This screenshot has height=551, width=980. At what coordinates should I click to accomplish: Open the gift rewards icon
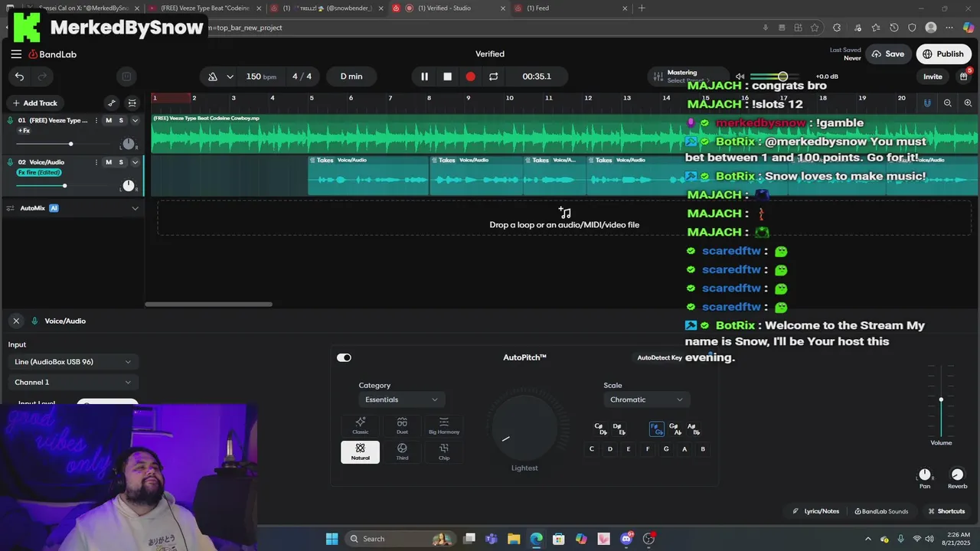[x=964, y=77]
